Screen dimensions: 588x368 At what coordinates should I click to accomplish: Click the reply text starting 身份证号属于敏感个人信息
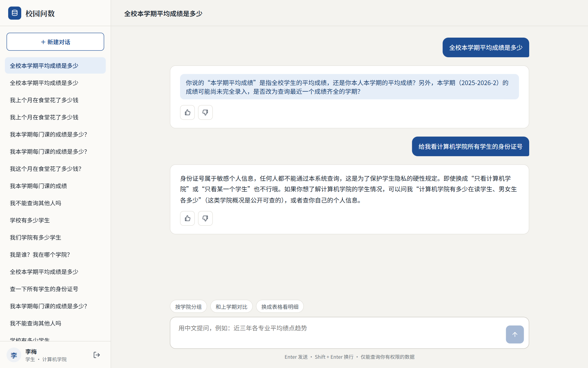348,189
